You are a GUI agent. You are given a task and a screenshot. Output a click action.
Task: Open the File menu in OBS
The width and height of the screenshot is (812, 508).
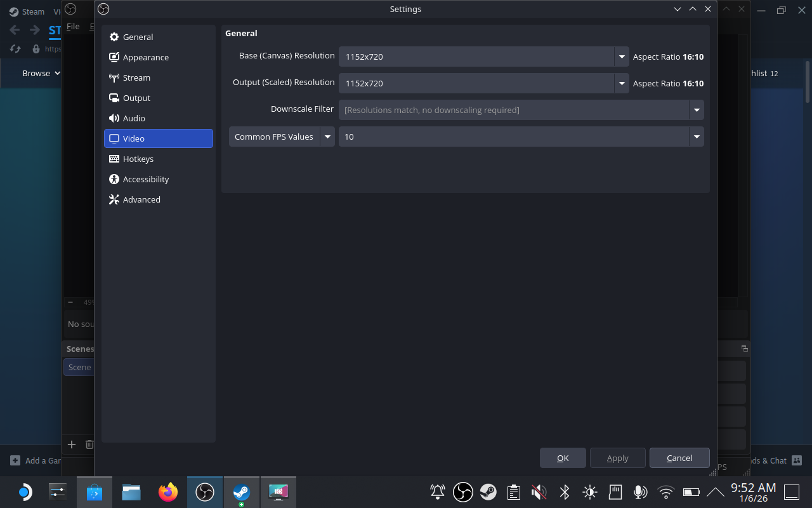pyautogui.click(x=73, y=26)
